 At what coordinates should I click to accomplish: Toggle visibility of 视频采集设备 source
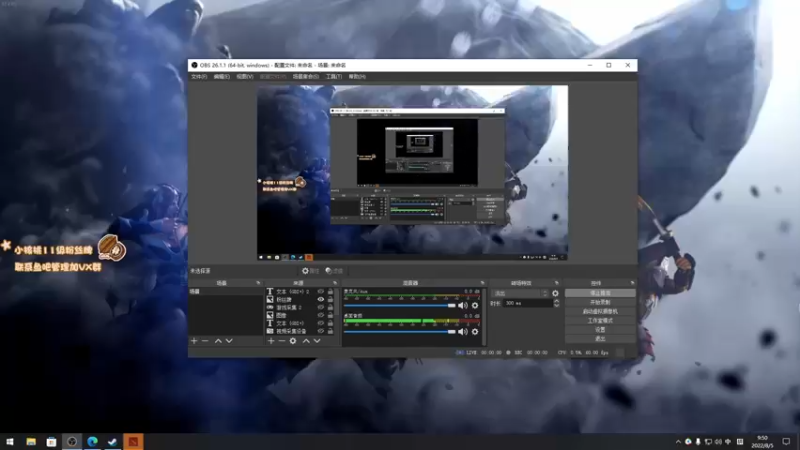coord(321,331)
